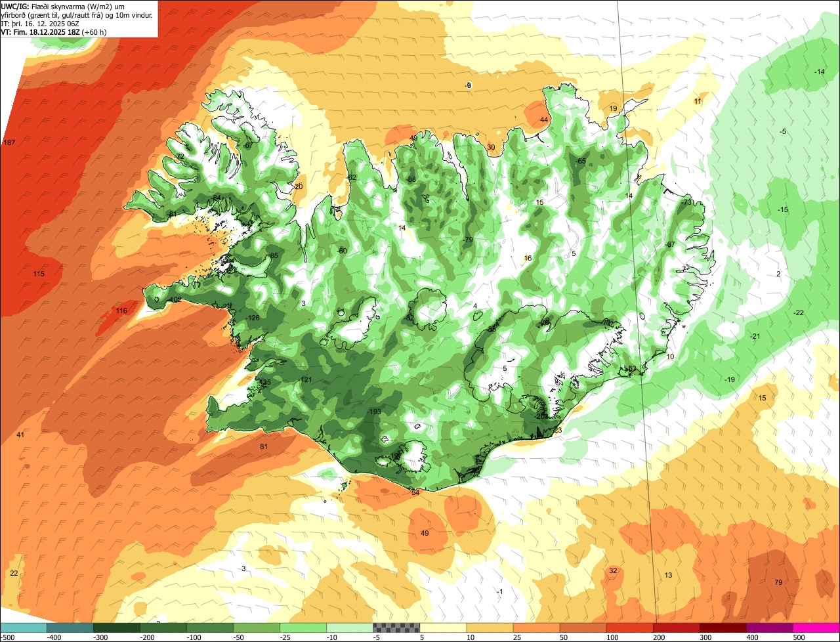Pick the -10 to -5 pale green swatch

[349, 628]
